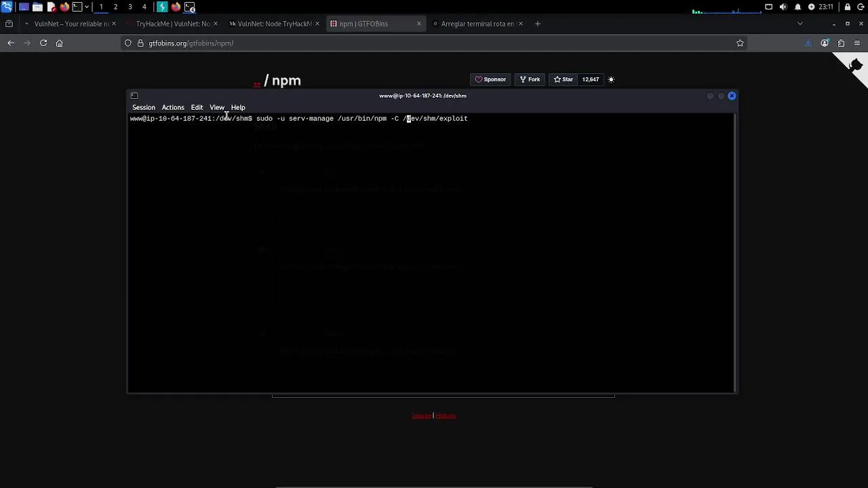
Task: Open the terminal Edit menu
Action: (197, 108)
